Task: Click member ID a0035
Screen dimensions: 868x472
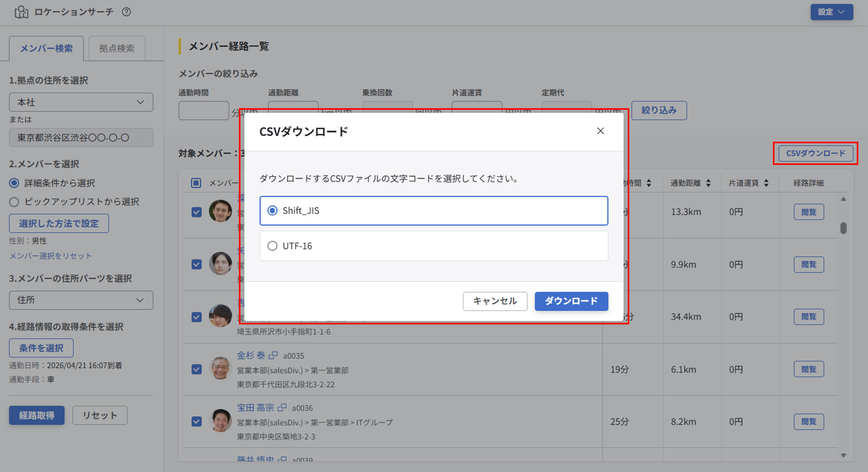Action: point(293,356)
